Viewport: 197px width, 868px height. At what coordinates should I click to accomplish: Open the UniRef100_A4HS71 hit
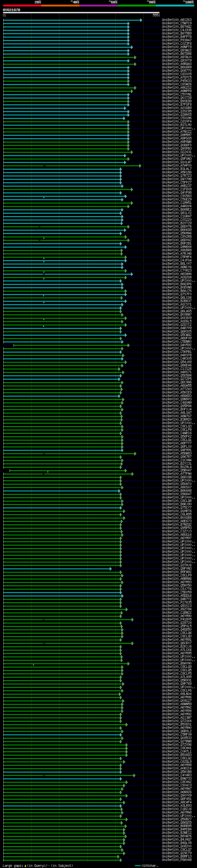coord(177,372)
